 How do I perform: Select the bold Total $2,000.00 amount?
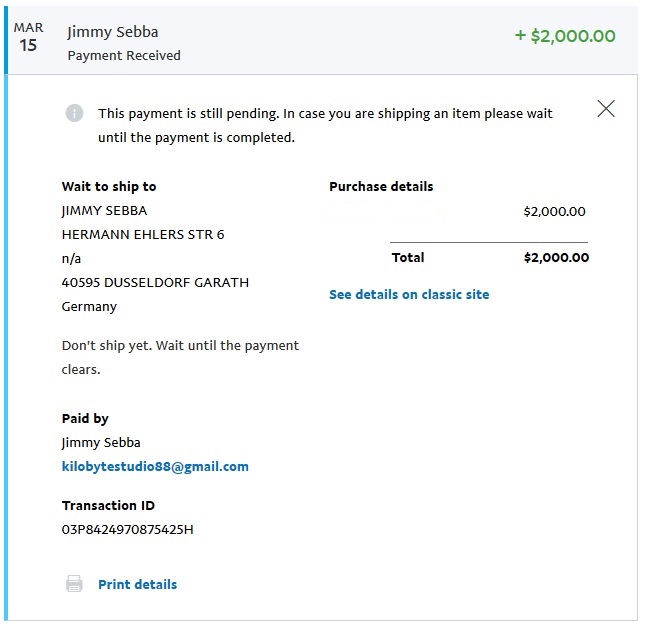click(x=556, y=257)
